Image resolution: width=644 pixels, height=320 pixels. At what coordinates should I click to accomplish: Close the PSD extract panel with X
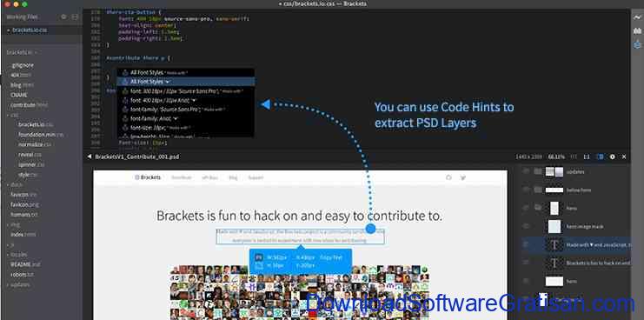point(624,157)
